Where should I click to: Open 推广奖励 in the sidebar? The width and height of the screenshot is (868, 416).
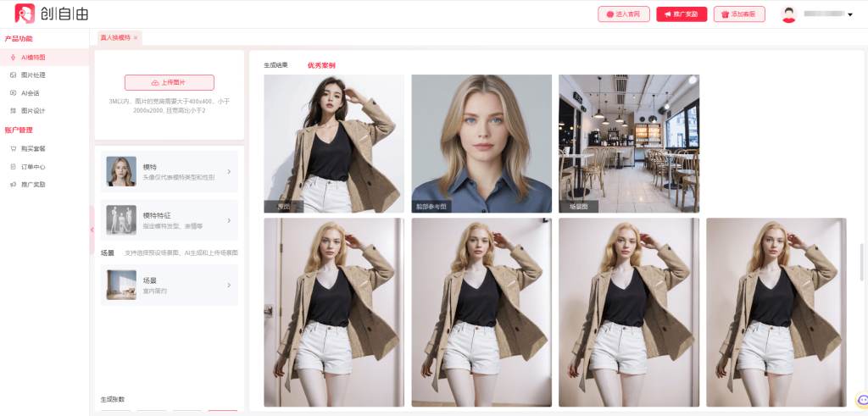[34, 184]
